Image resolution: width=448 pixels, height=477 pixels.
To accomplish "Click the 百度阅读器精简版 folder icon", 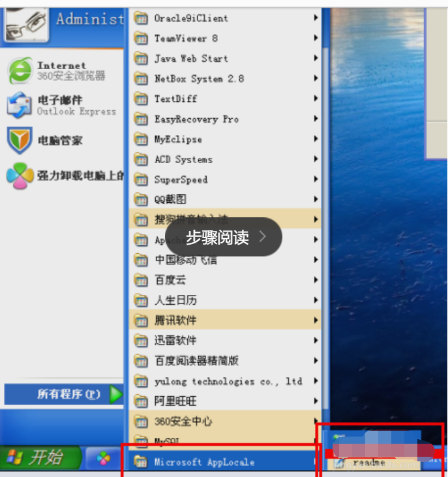I will pyautogui.click(x=141, y=361).
